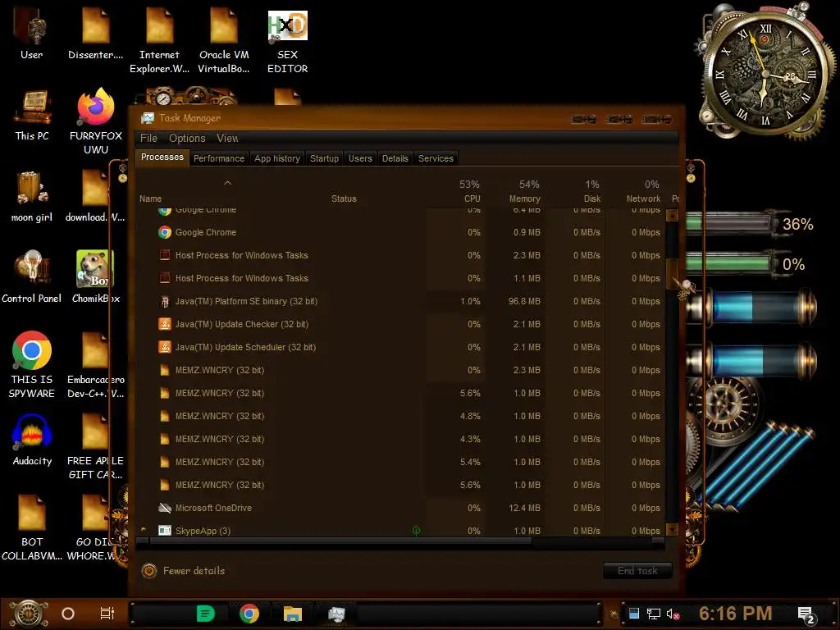Switch to the App history tab
The image size is (840, 630).
coord(277,158)
